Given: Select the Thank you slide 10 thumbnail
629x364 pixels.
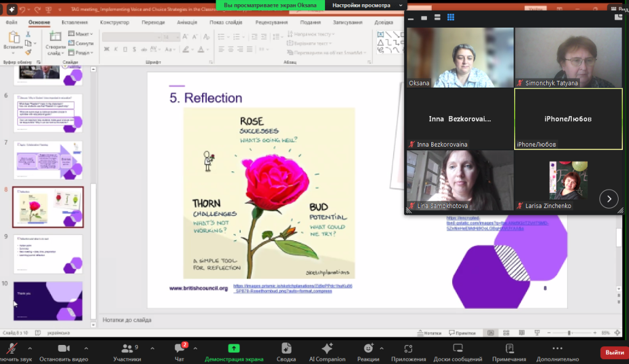Looking at the screenshot, I should tap(48, 301).
